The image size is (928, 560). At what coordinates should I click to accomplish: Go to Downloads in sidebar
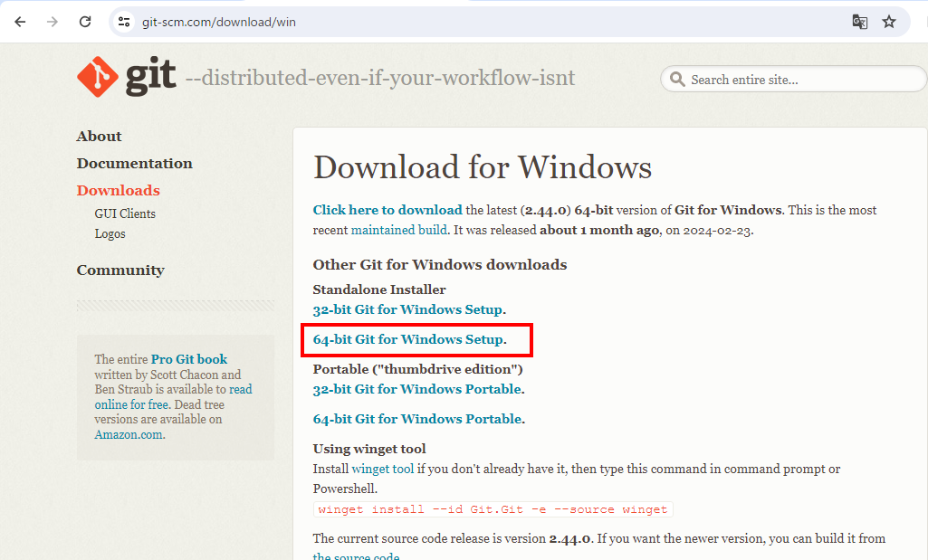118,191
